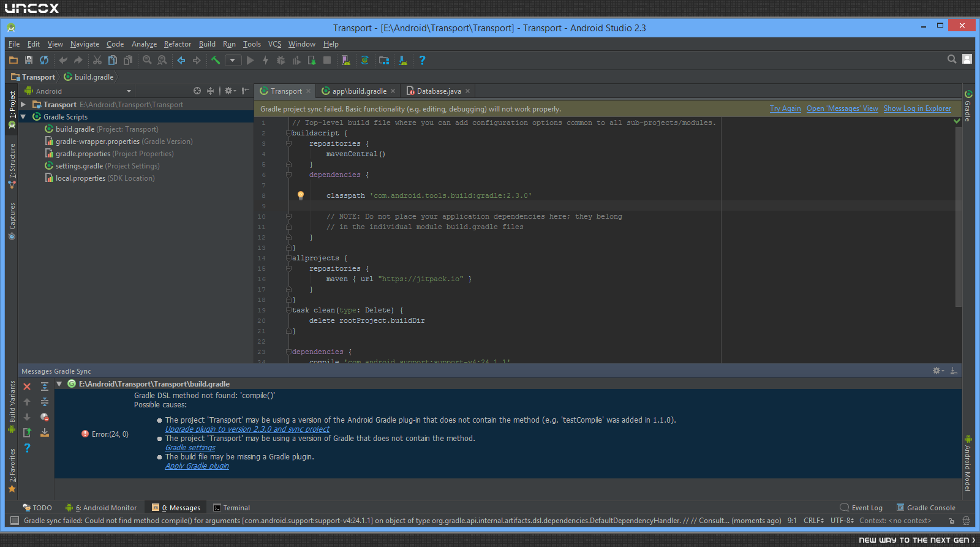Viewport: 980px width, 547px height.
Task: Click the AVD Manager icon
Action: (x=346, y=60)
